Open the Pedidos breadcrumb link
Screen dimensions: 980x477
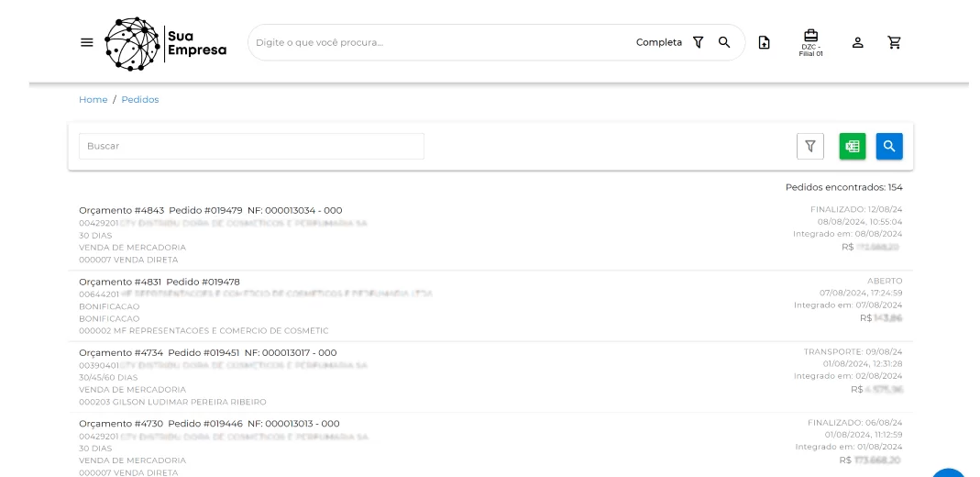[x=140, y=99]
